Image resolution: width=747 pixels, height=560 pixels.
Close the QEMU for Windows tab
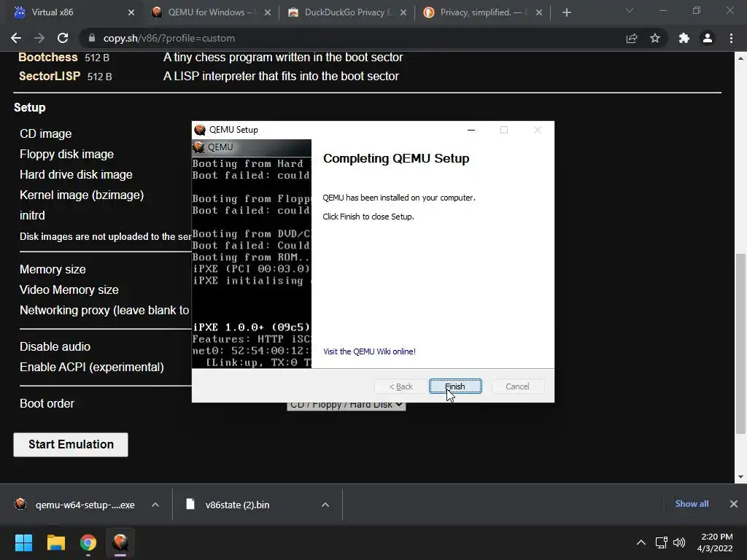pyautogui.click(x=268, y=12)
